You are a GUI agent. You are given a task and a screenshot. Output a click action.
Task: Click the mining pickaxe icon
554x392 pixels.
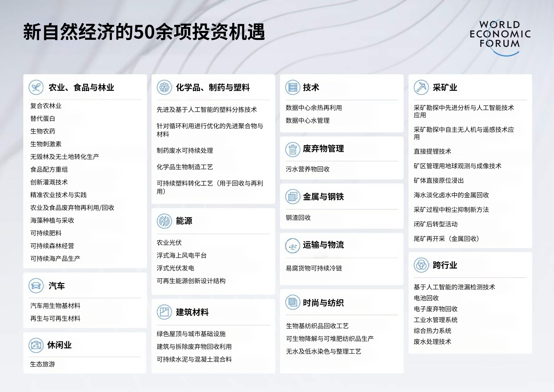[421, 87]
